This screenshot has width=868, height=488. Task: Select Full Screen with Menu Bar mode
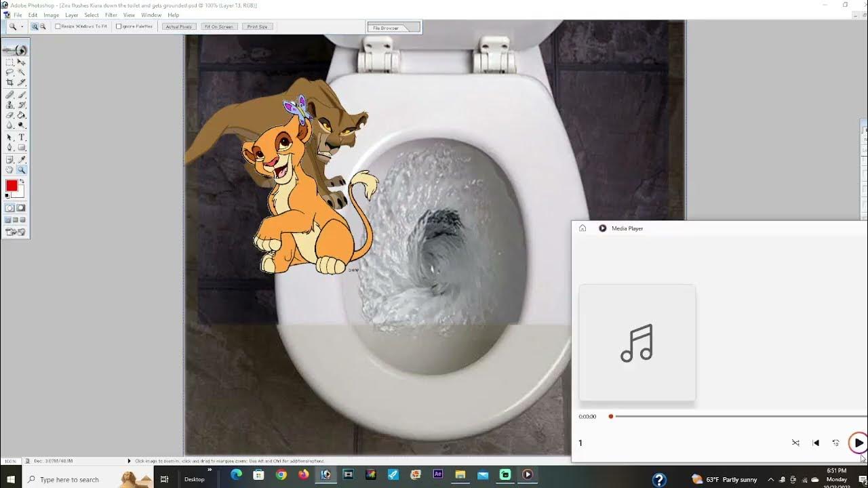coord(15,220)
